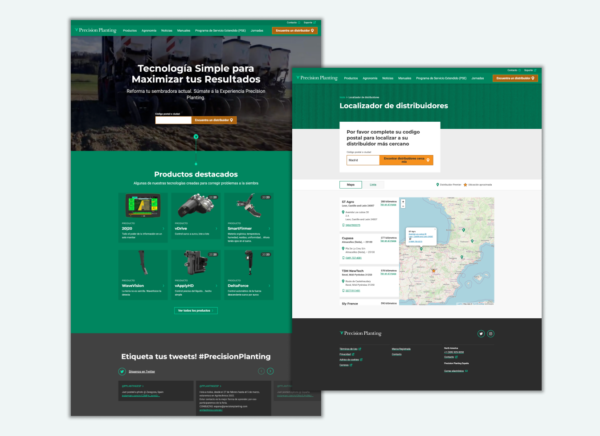Click the circular scroll marker below the hero

196,137
